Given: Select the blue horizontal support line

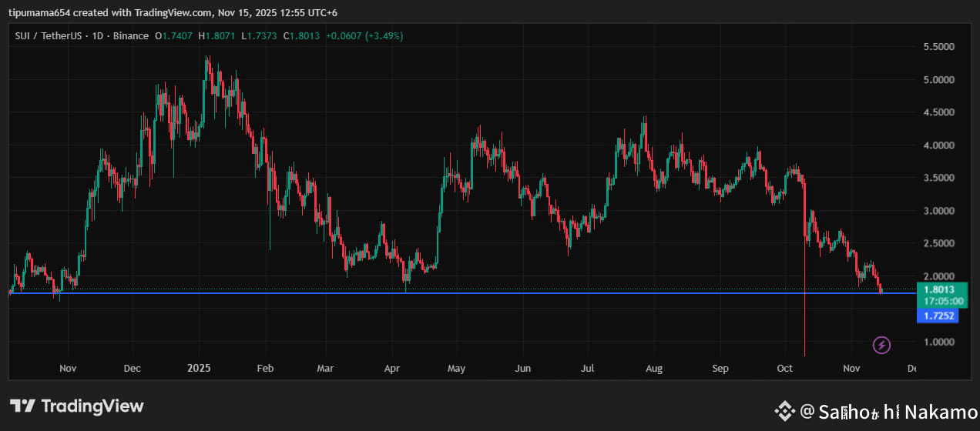Looking at the screenshot, I should 462,293.
